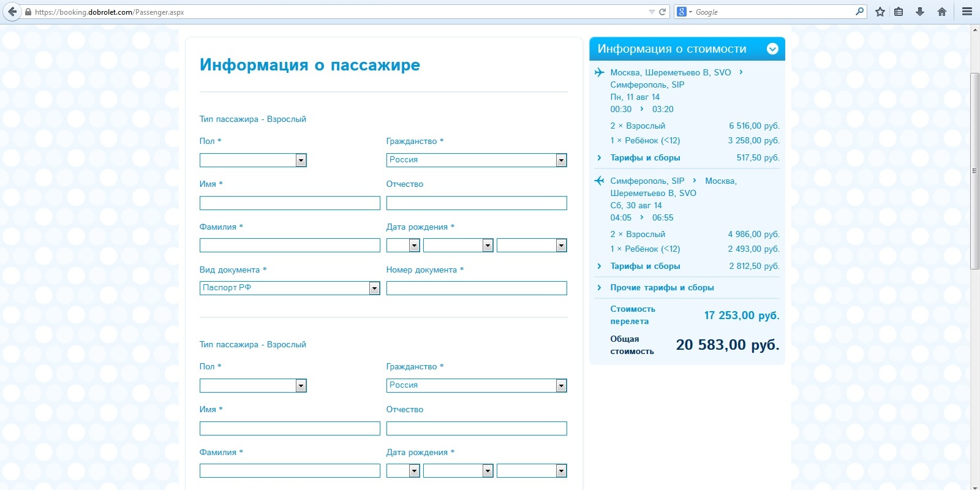Click the page vertical scrollbar thumb

(x=974, y=171)
